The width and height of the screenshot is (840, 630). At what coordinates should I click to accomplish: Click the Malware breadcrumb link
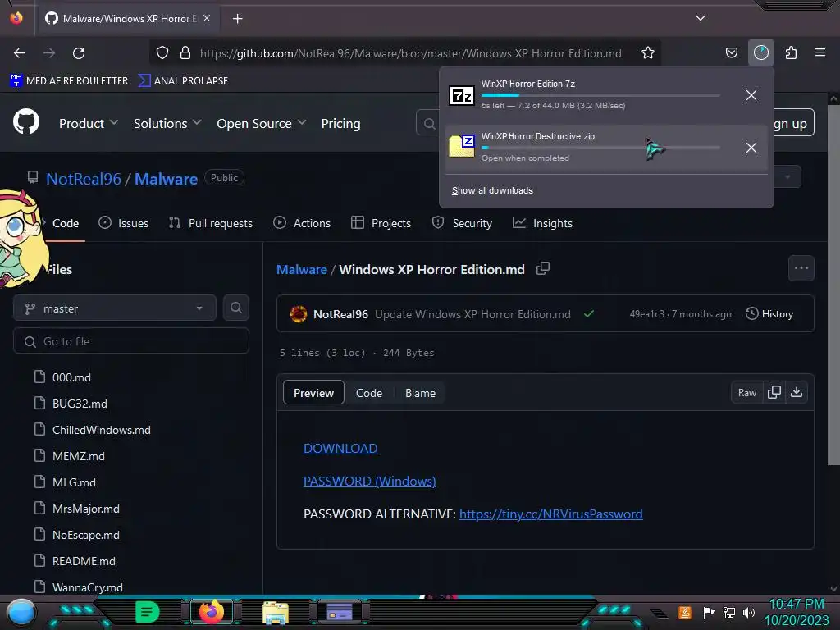(x=302, y=269)
